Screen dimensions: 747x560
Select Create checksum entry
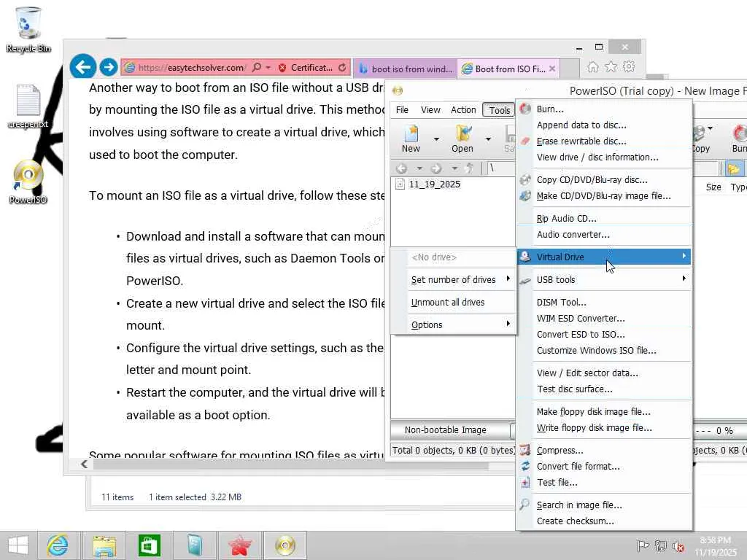click(x=576, y=521)
